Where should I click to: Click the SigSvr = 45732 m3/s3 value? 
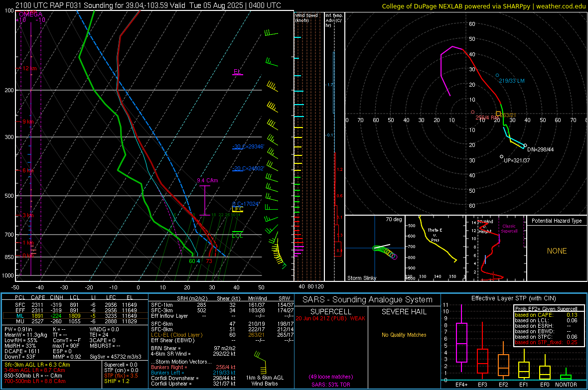116,357
